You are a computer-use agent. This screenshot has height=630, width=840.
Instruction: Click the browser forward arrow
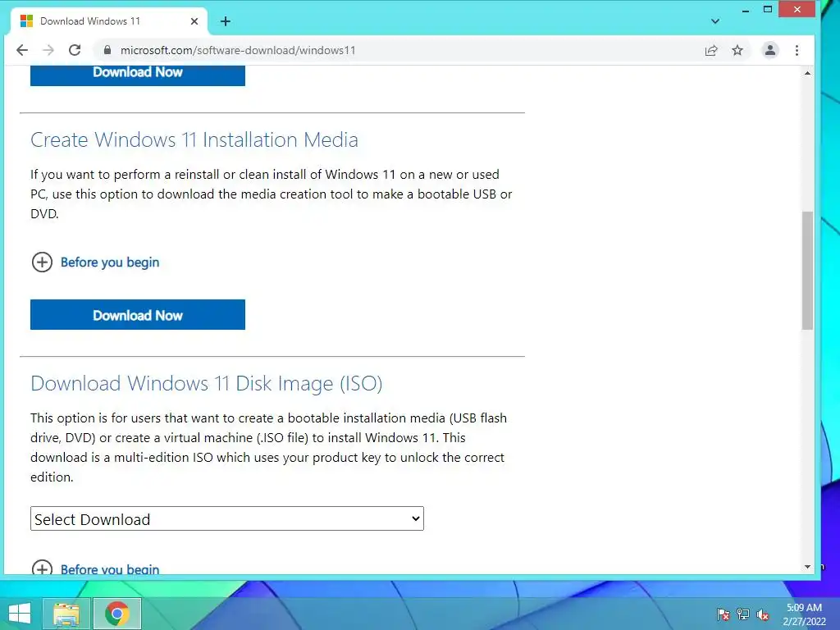click(x=48, y=50)
